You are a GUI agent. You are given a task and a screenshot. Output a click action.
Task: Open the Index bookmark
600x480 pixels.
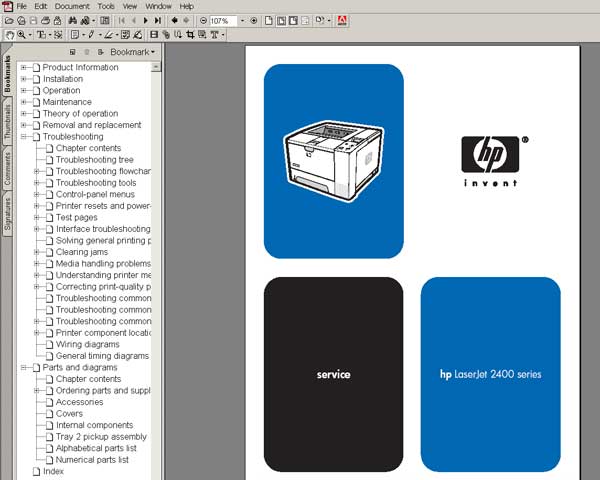53,471
